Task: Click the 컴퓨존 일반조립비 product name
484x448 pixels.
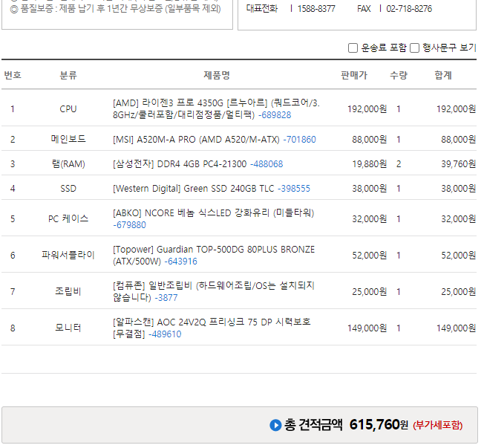Action: 213,291
